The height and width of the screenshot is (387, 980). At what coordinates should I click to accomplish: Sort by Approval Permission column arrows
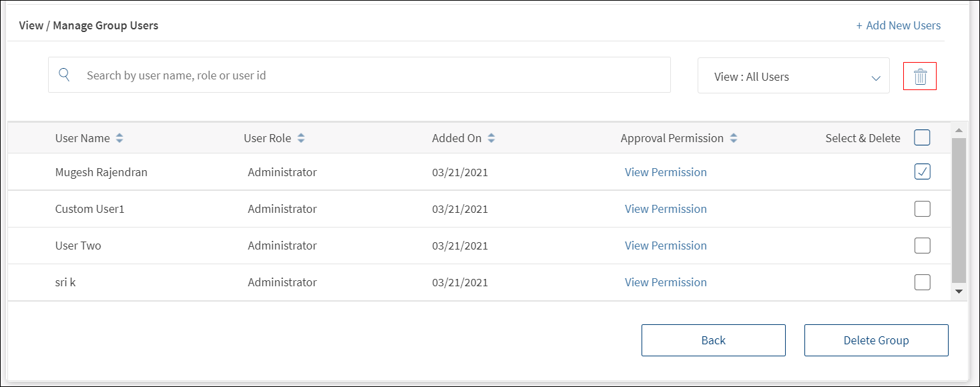[734, 138]
